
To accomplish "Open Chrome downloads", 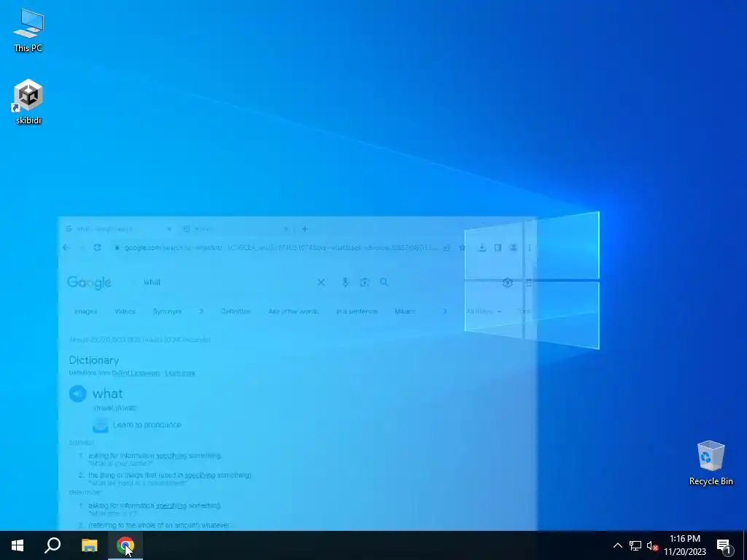I will coord(481,248).
